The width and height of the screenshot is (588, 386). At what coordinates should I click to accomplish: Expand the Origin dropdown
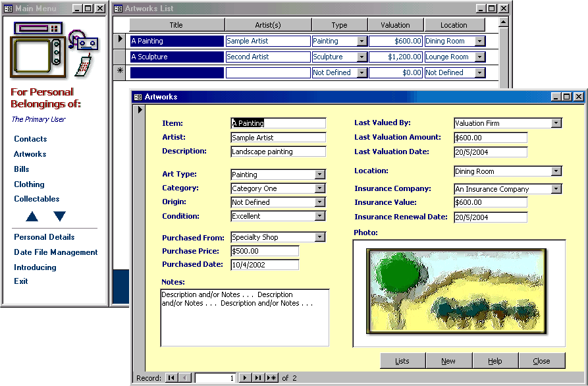[319, 202]
